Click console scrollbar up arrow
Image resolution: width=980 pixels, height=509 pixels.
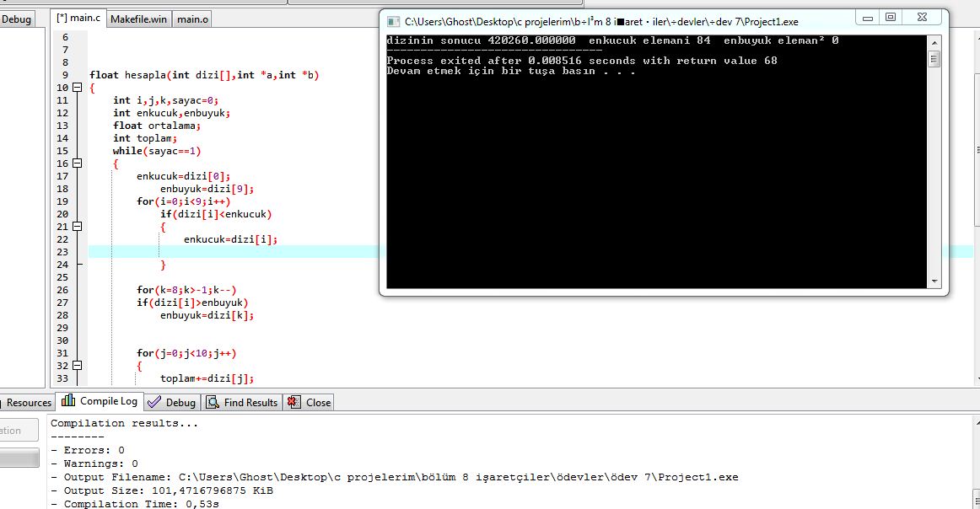934,42
